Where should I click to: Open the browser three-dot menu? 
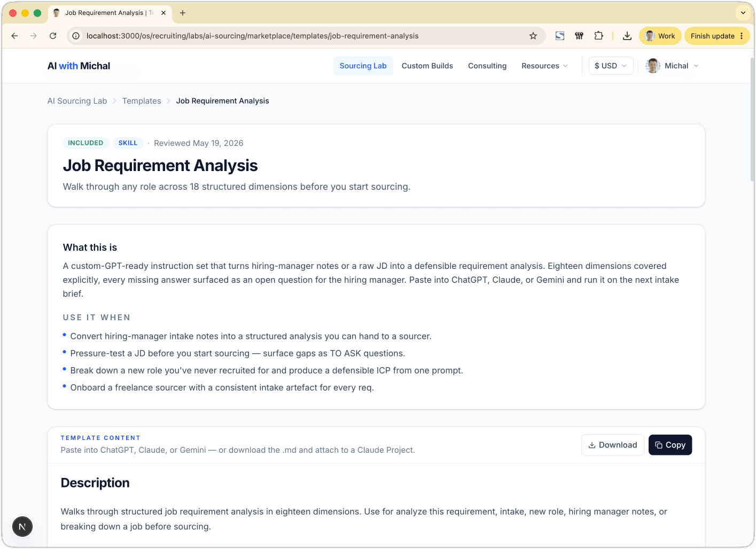click(742, 36)
